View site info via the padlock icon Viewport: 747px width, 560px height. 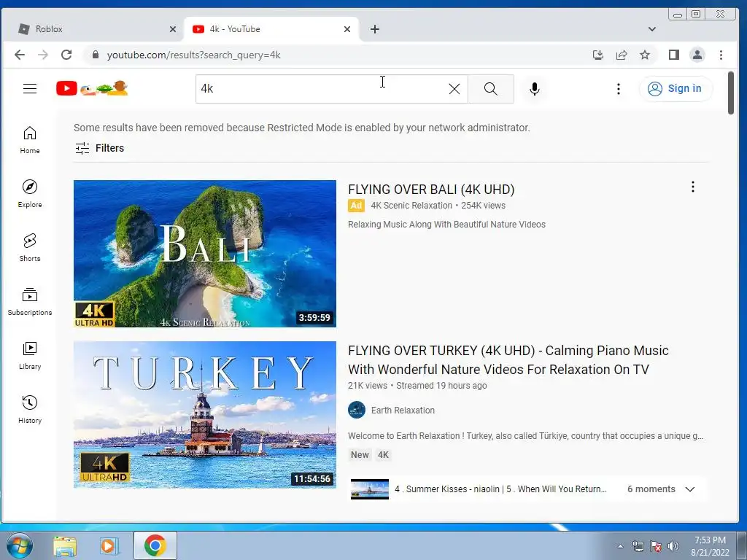(96, 55)
